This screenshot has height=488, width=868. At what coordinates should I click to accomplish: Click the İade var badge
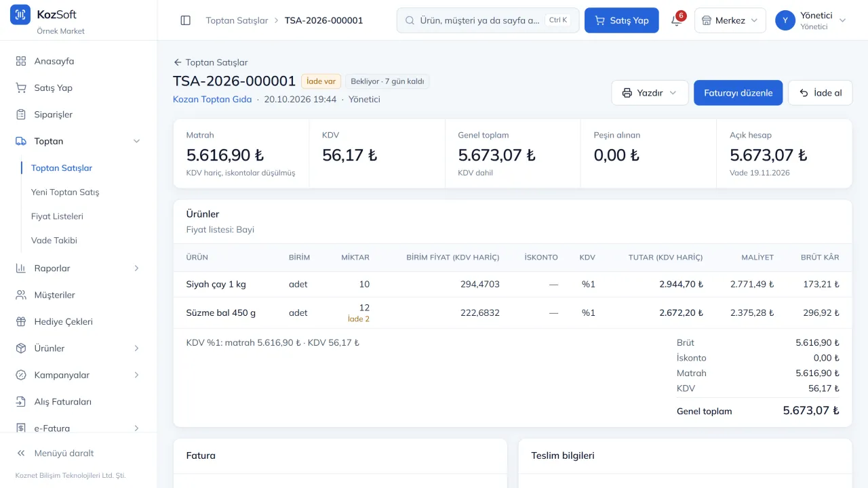click(x=321, y=81)
